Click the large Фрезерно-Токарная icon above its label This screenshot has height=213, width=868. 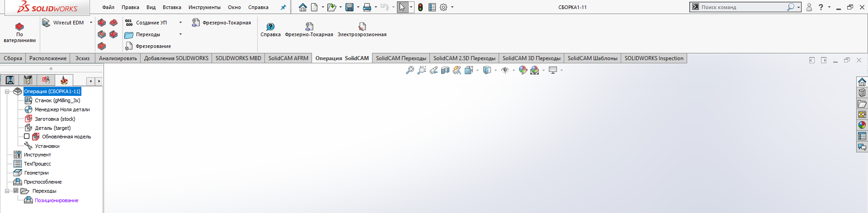[309, 26]
